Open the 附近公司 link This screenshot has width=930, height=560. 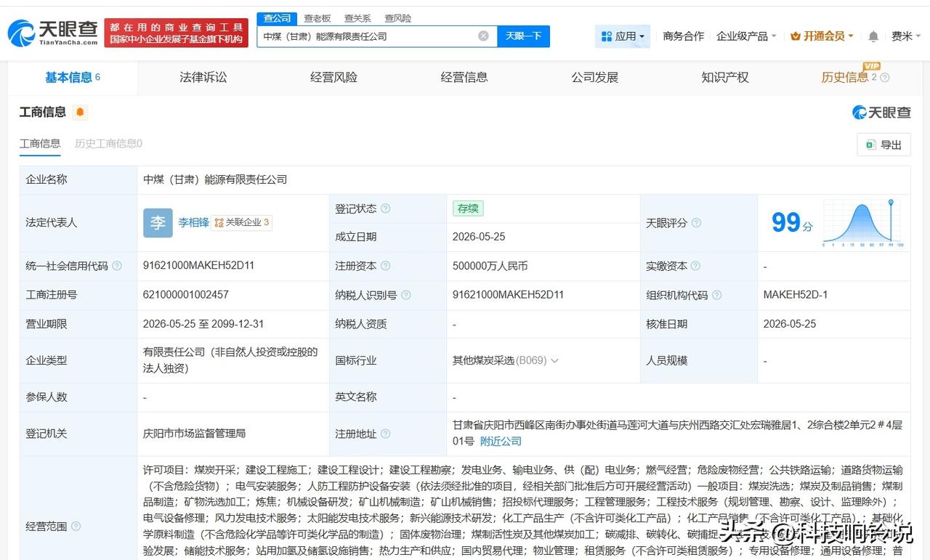tap(501, 442)
